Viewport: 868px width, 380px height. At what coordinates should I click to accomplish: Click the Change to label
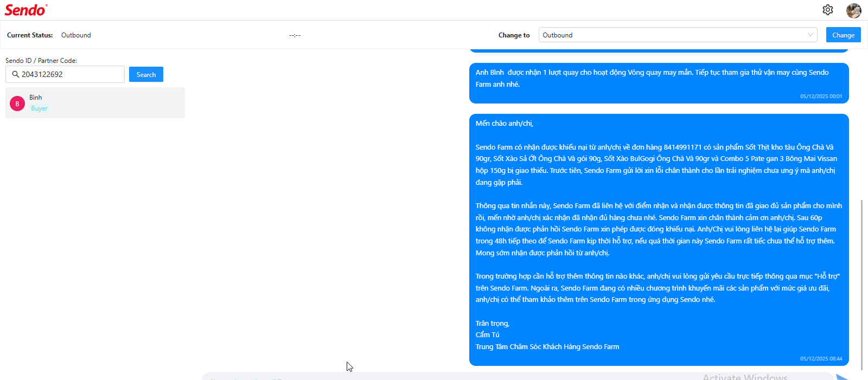[x=514, y=35]
